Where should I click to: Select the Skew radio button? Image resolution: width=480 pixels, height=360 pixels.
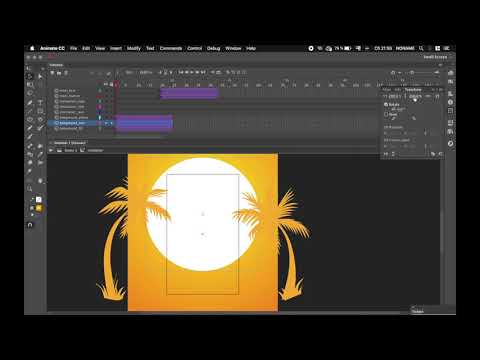[386, 114]
